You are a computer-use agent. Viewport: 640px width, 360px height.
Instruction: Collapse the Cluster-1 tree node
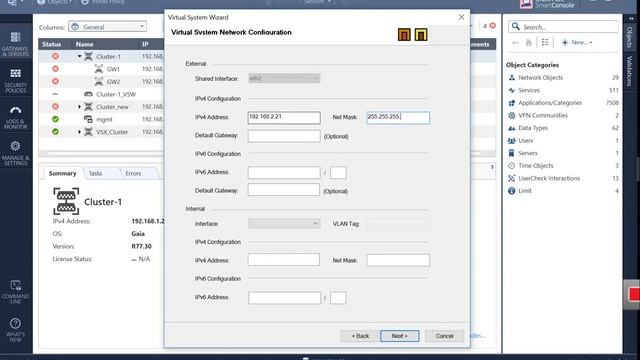coord(80,56)
